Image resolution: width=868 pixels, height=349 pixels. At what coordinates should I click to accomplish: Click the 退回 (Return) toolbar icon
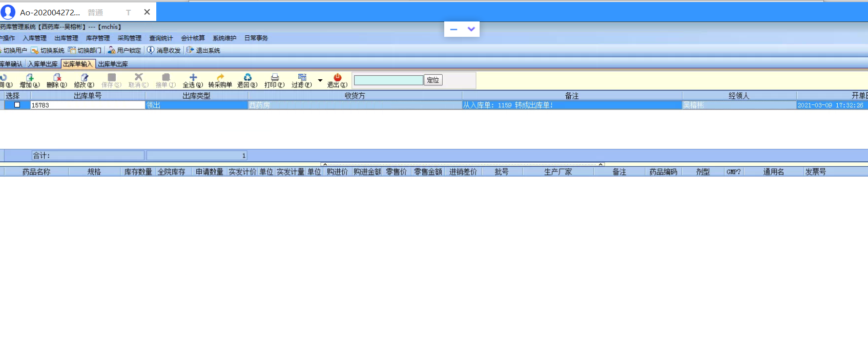[x=247, y=81]
